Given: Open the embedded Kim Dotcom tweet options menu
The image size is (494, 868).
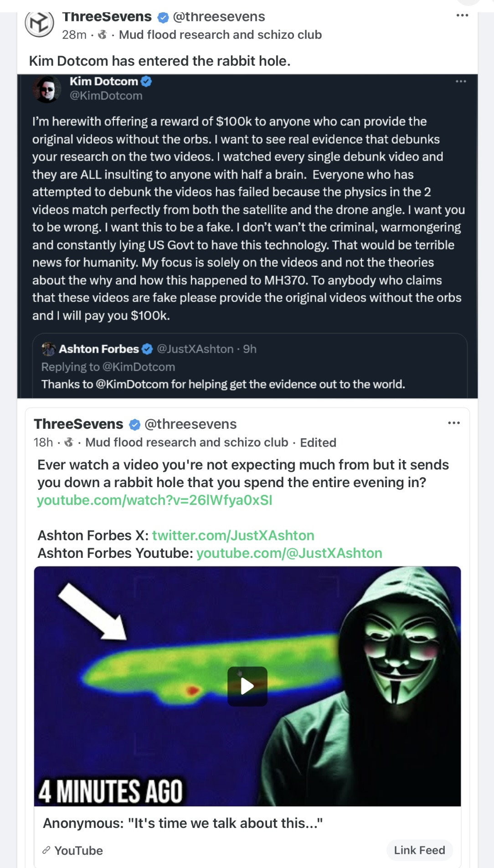Looking at the screenshot, I should 461,82.
